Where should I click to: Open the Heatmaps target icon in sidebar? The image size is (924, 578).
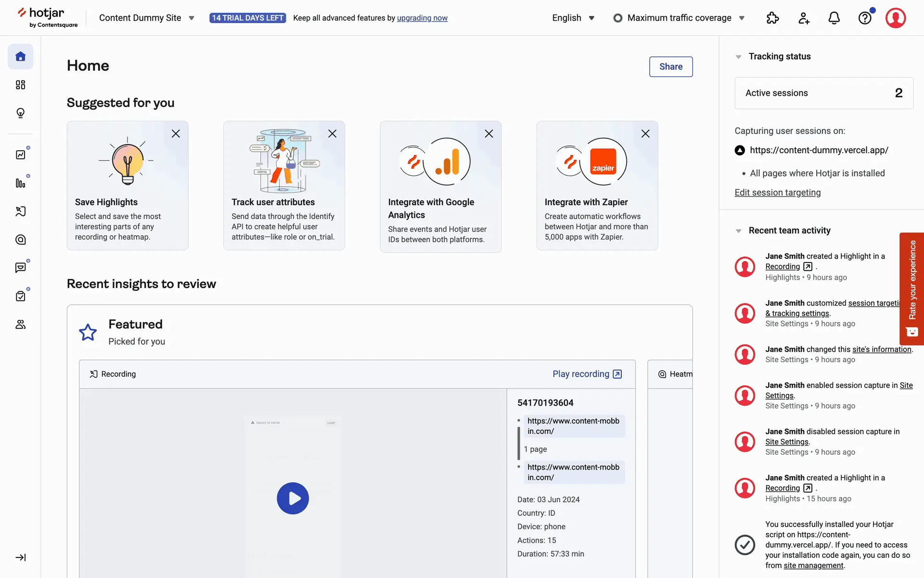[20, 240]
